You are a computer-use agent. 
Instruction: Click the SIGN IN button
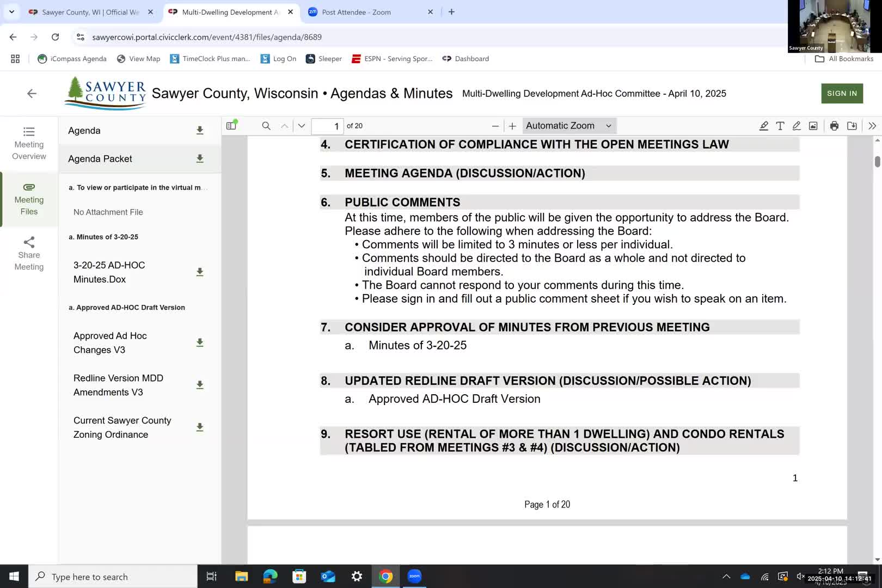point(842,93)
